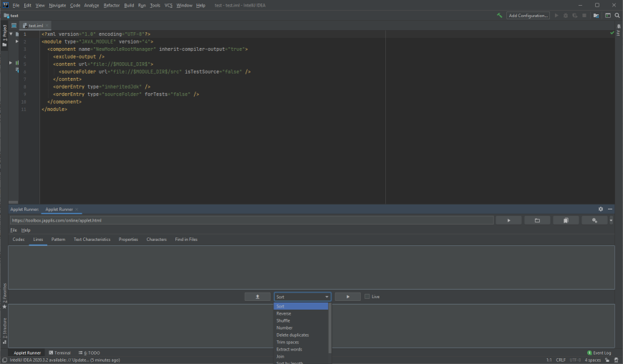Open the 2: Favorites side tool window

pyautogui.click(x=4, y=296)
